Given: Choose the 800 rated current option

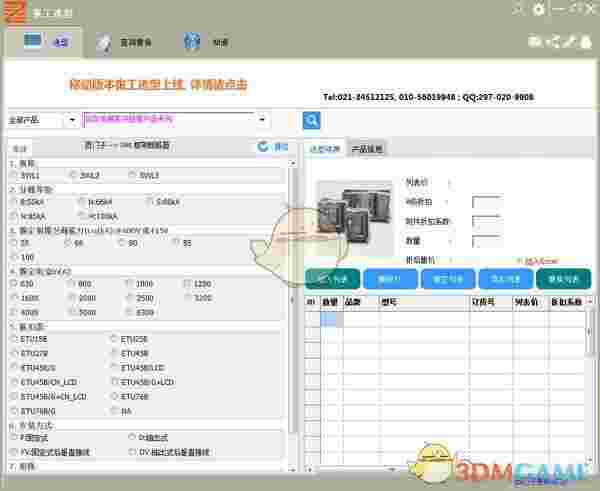Looking at the screenshot, I should point(71,284).
